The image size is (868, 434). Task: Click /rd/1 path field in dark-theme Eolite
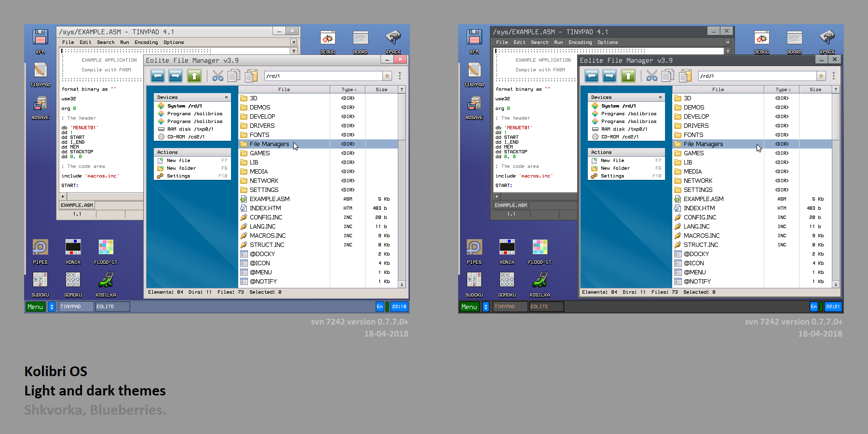[x=758, y=76]
